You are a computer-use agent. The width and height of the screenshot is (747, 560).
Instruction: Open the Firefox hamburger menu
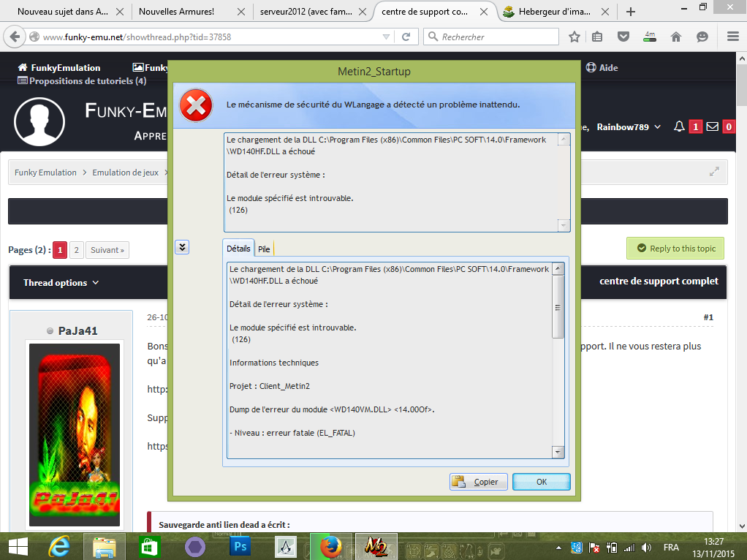(733, 37)
